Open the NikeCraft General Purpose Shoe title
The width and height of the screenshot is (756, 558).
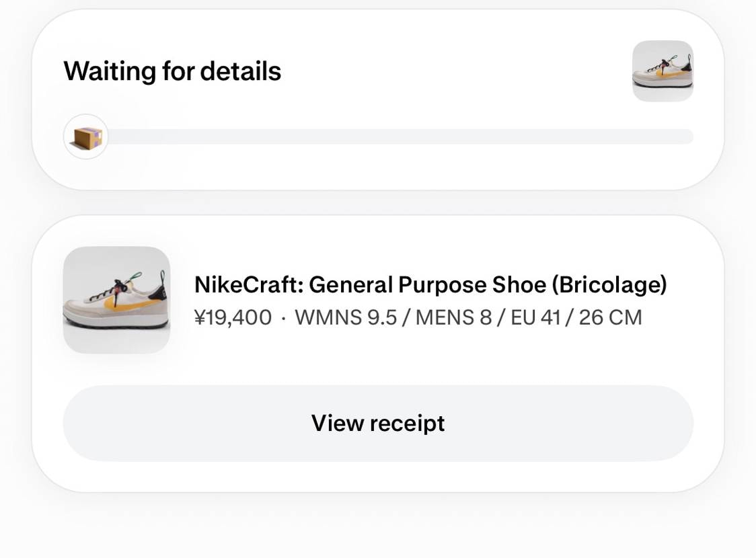click(x=430, y=285)
